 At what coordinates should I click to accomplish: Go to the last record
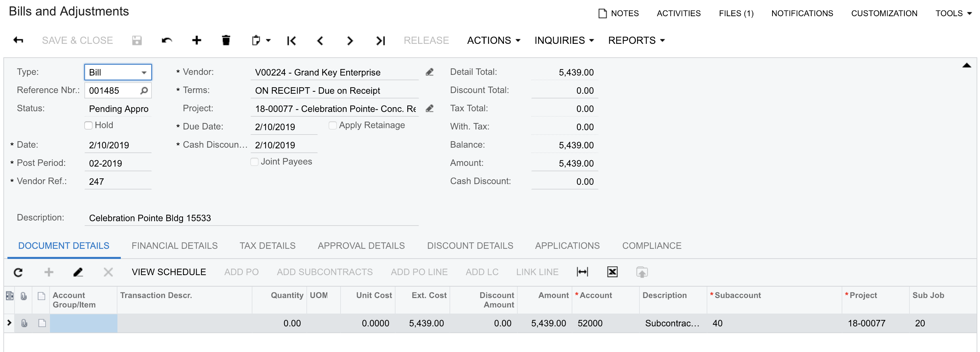[x=380, y=40]
